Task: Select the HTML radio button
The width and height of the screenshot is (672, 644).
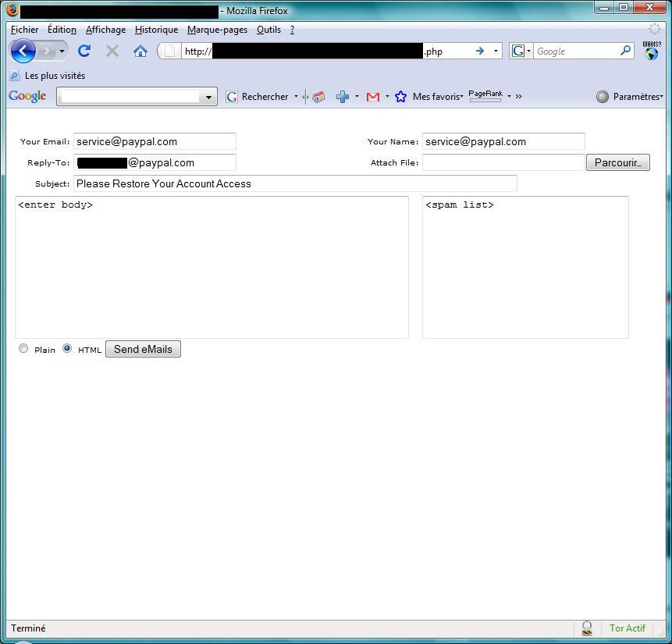Action: pos(67,349)
